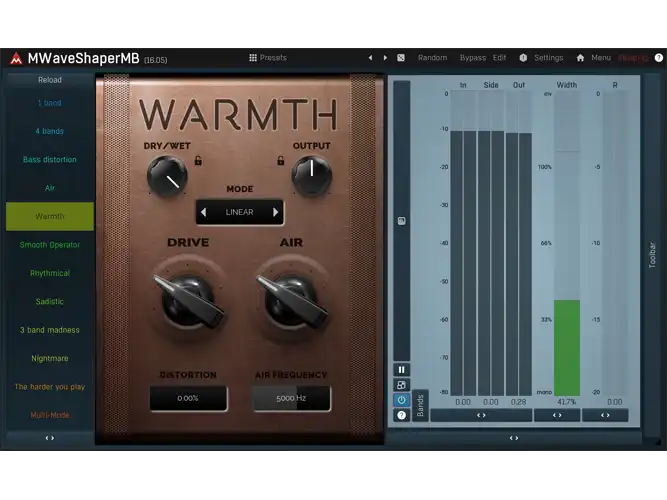Viewport: 667px width, 500px height.
Task: Collapse the whole meters panel arrows
Action: (x=514, y=438)
